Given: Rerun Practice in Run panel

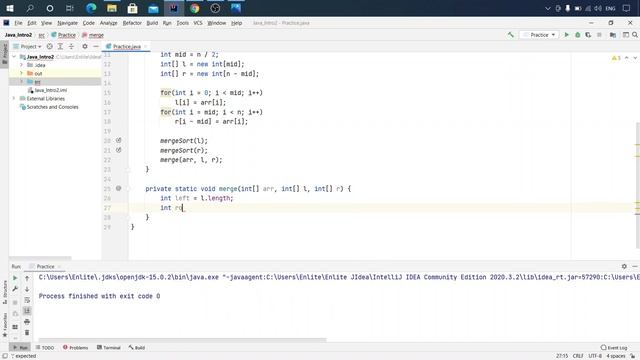Looking at the screenshot, I should [x=15, y=278].
